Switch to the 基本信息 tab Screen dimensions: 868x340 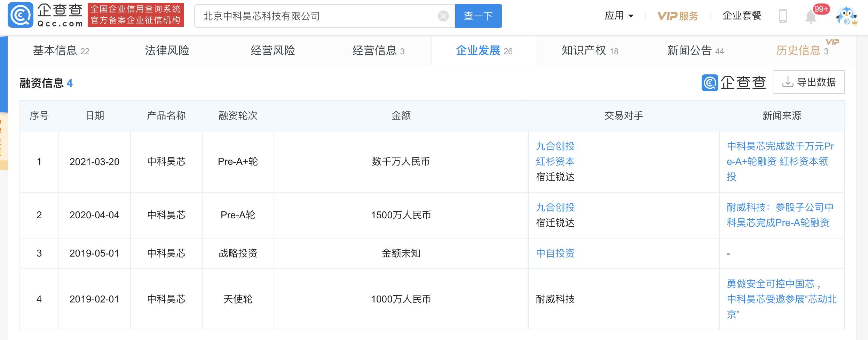[x=61, y=51]
